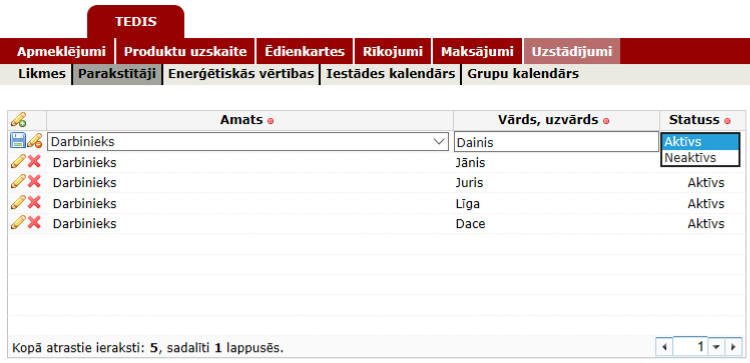Delete the Jānis row with red X
This screenshot has width=750, height=363.
click(34, 162)
